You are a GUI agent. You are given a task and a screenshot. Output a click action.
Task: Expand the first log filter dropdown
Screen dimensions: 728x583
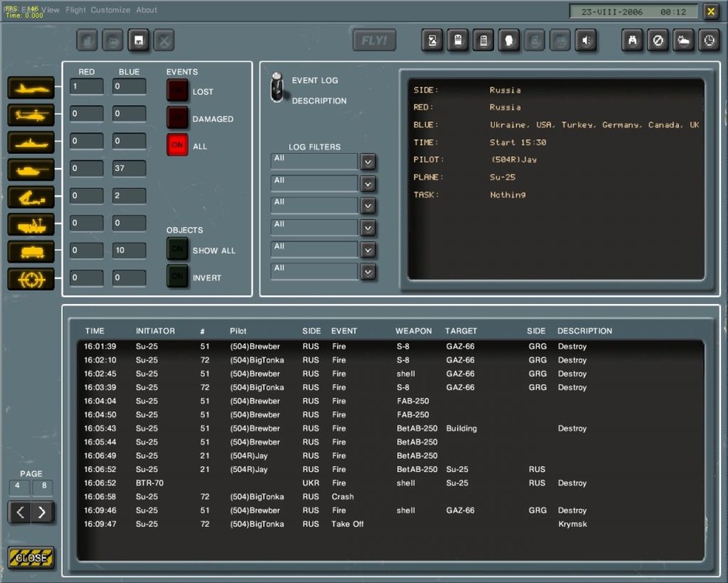pyautogui.click(x=368, y=162)
